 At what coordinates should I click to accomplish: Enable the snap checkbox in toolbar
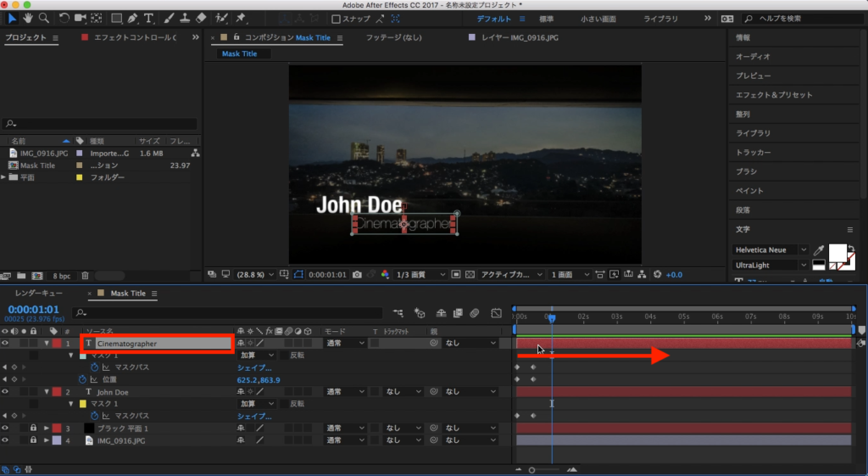pos(336,19)
